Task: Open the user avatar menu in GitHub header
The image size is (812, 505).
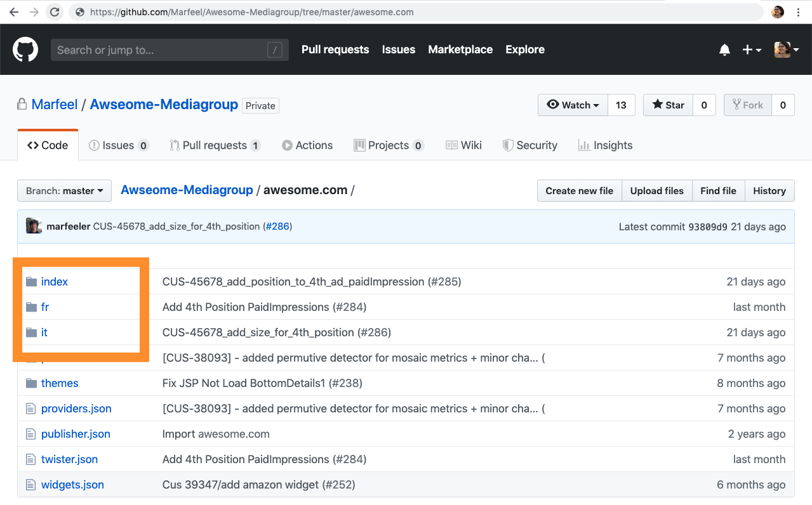Action: pyautogui.click(x=787, y=49)
